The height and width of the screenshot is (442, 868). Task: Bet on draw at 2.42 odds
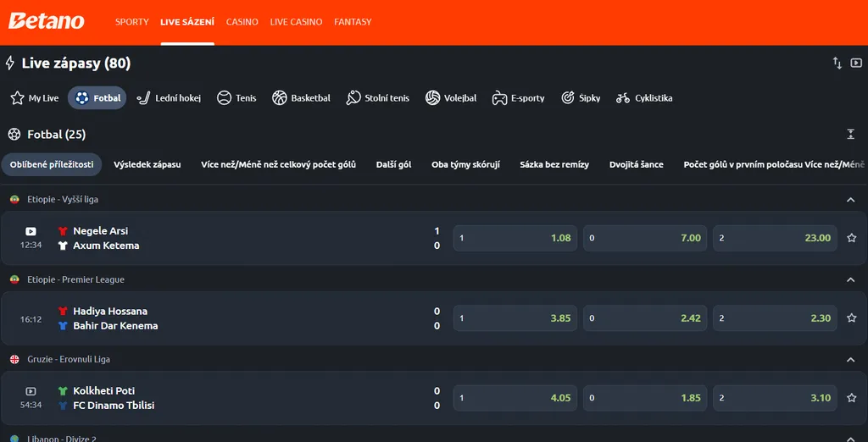point(645,318)
